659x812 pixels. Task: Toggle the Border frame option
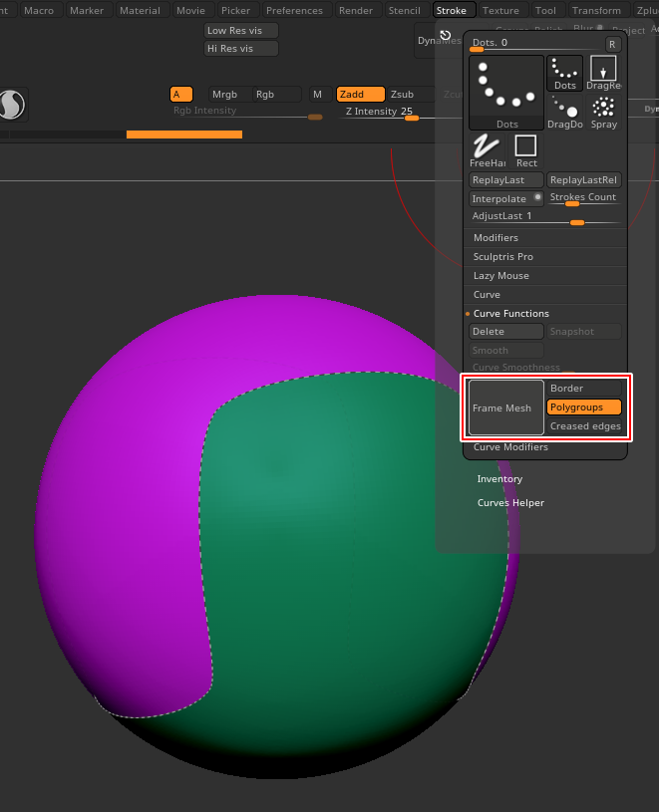[583, 389]
